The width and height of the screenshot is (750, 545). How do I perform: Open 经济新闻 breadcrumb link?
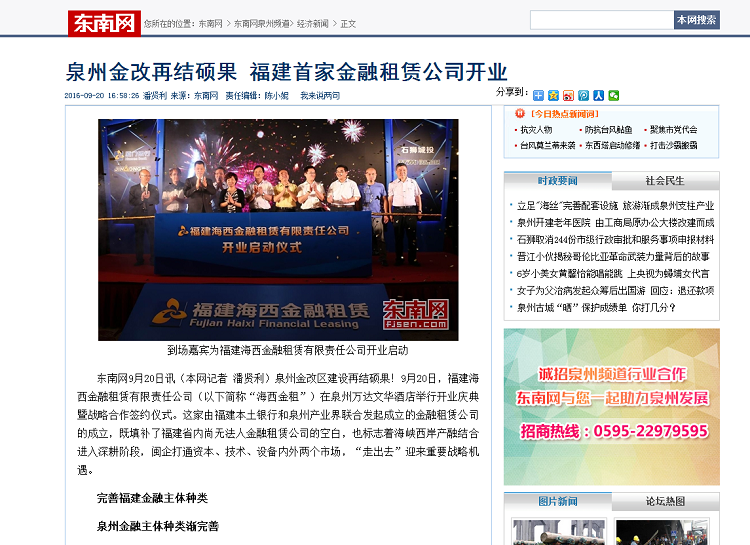tap(315, 23)
